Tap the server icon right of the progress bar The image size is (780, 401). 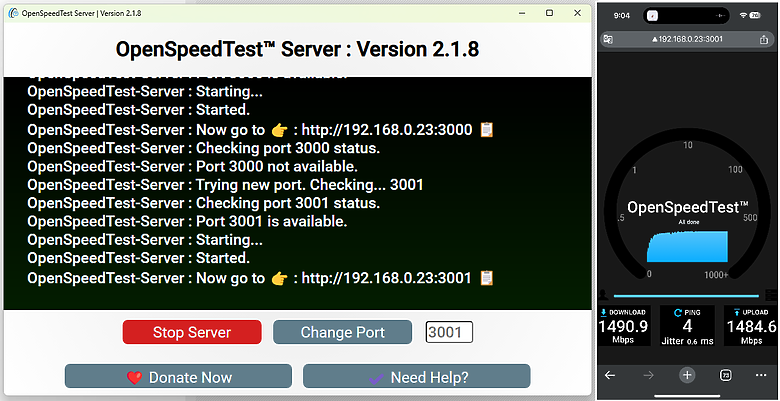[x=771, y=295]
